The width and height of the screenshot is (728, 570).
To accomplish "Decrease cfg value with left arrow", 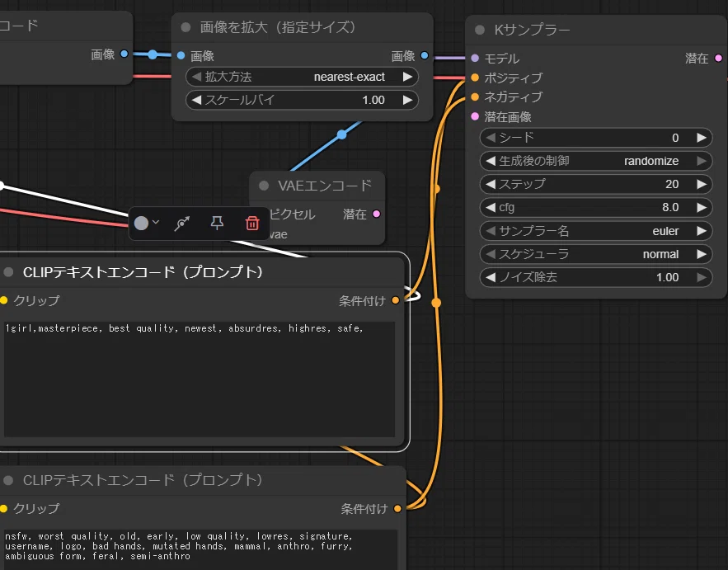I will pos(491,207).
